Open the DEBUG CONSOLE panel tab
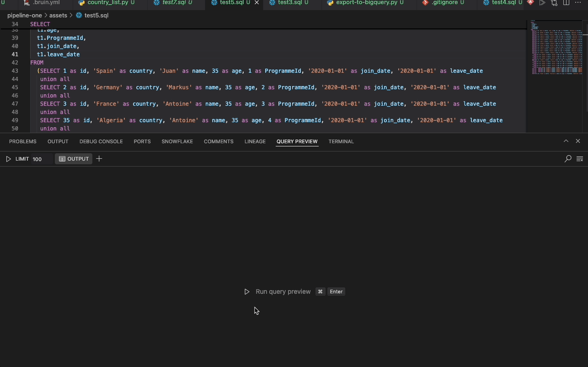Viewport: 588px width, 367px height. (x=101, y=141)
